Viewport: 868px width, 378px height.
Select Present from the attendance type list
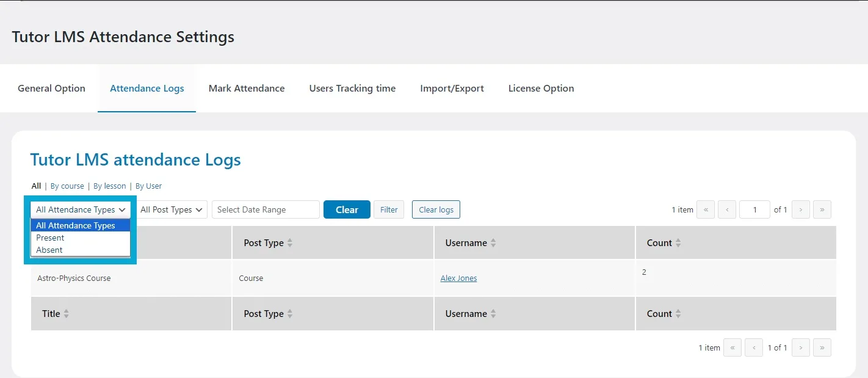[50, 238]
